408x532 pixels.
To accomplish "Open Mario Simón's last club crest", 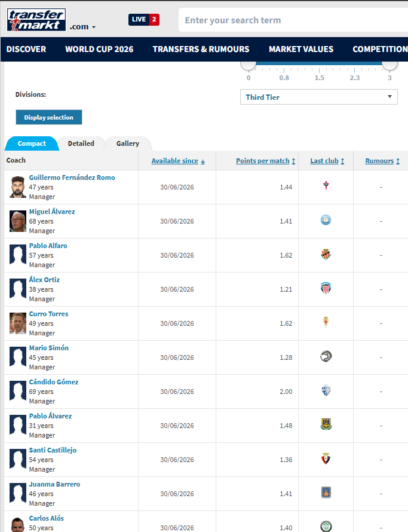I will [326, 356].
